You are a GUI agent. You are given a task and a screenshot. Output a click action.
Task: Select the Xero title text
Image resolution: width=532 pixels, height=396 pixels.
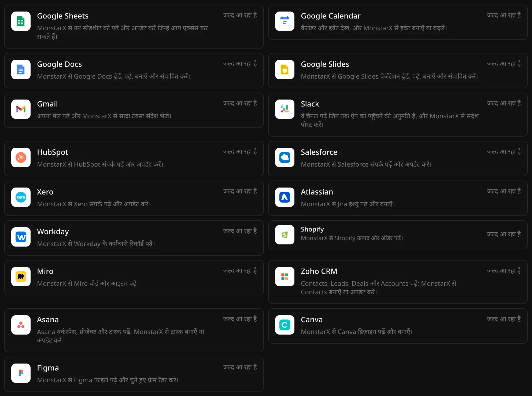click(x=45, y=192)
